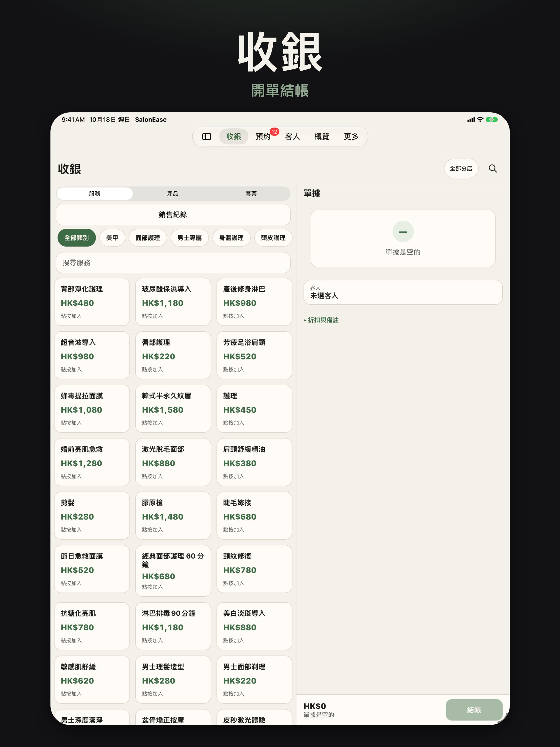Add 盆骨矯正按摩 service card
The width and height of the screenshot is (560, 747).
tap(173, 717)
